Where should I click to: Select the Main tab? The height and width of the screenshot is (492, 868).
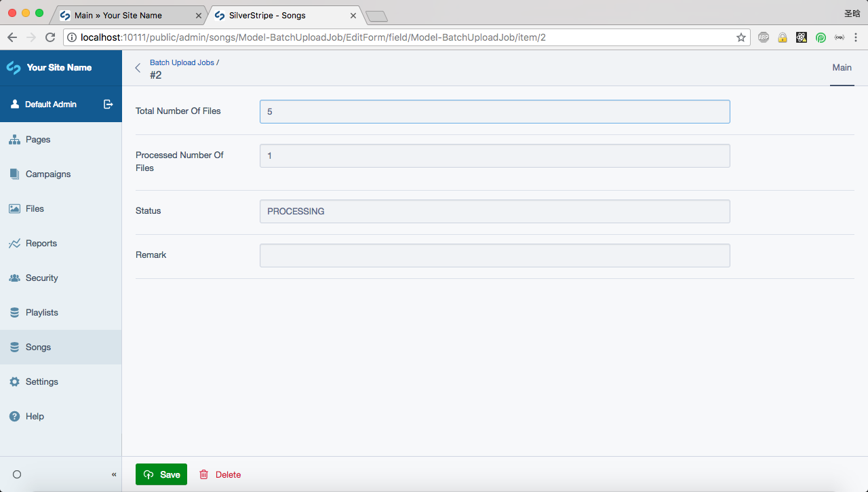click(842, 68)
